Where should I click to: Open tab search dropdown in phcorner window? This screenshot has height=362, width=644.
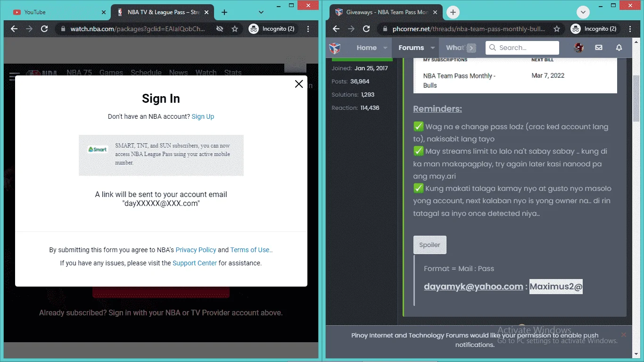pyautogui.click(x=583, y=12)
